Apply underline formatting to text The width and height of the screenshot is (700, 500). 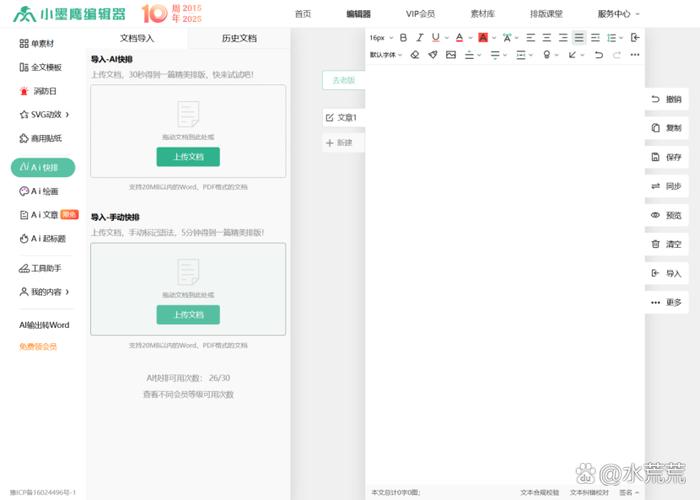tap(435, 38)
